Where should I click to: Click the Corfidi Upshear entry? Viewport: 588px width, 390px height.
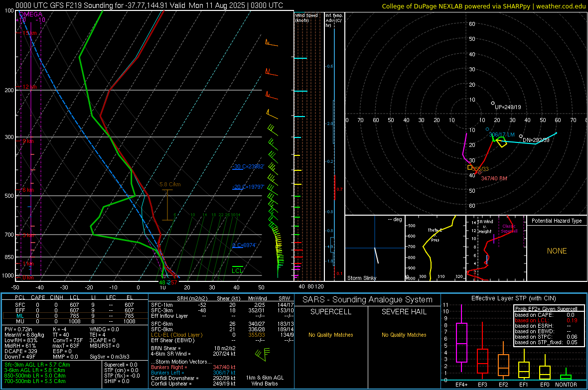(193, 384)
